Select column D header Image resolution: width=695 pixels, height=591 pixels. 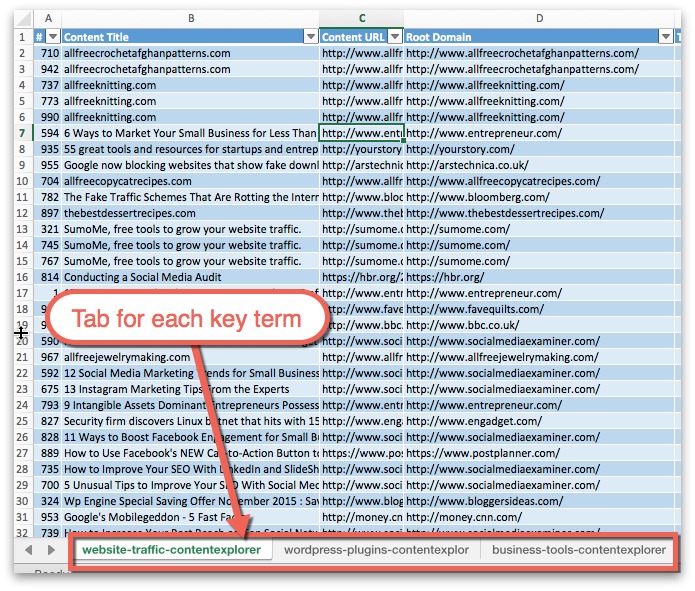click(x=539, y=18)
